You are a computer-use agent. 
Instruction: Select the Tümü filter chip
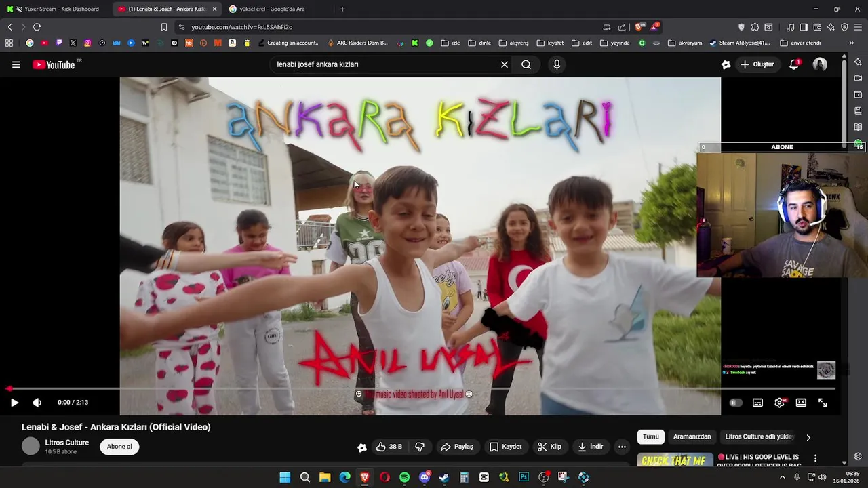coord(650,436)
